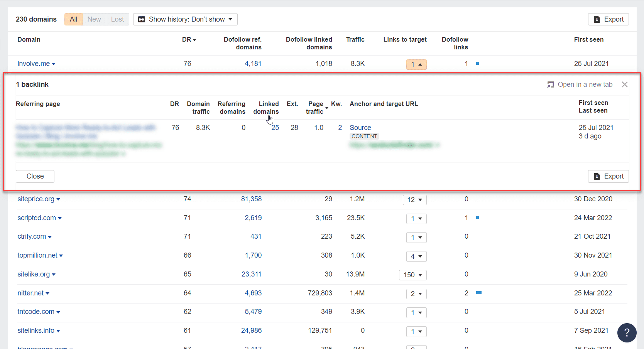The width and height of the screenshot is (644, 349).
Task: Click the blue square indicator next to nitter.net
Action: pyautogui.click(x=479, y=293)
